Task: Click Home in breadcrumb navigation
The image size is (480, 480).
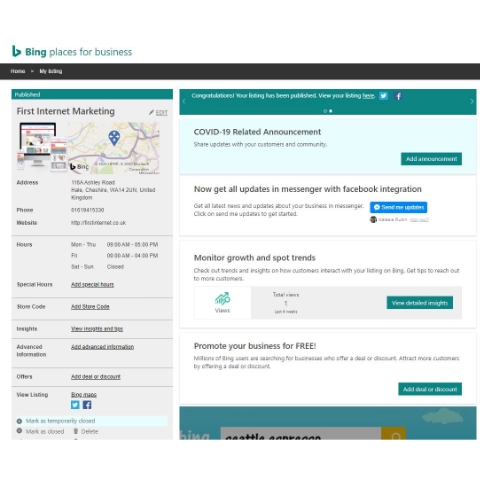Action: [x=18, y=71]
